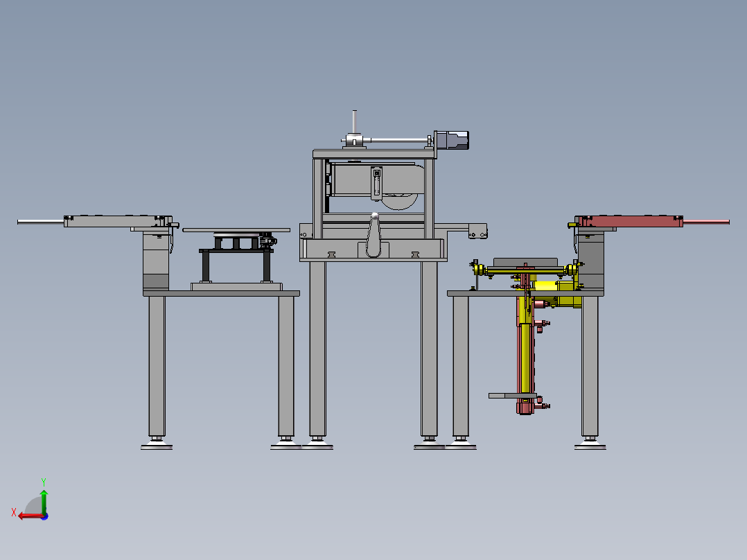Select the round cutting wheel in center machine
Screen dimensions: 747x560
click(x=399, y=201)
